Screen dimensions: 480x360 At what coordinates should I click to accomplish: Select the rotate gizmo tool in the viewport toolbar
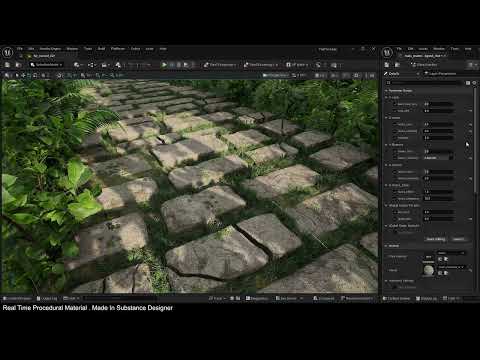29,76
